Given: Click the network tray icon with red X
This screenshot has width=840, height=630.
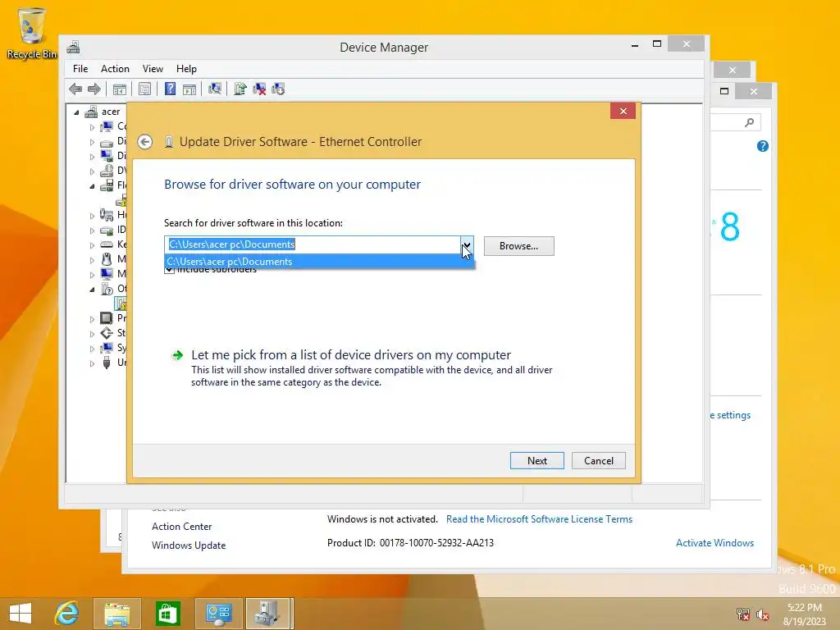Looking at the screenshot, I should tap(742, 614).
